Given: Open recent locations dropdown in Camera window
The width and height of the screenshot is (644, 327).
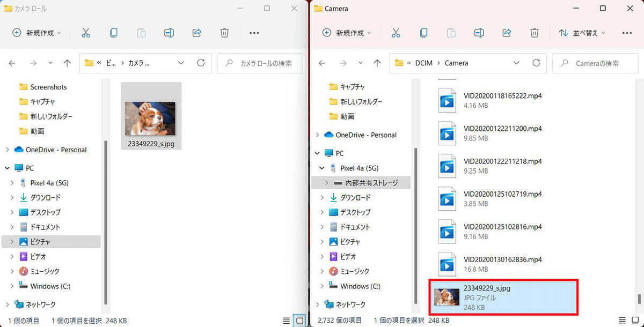Looking at the screenshot, I should pos(361,63).
